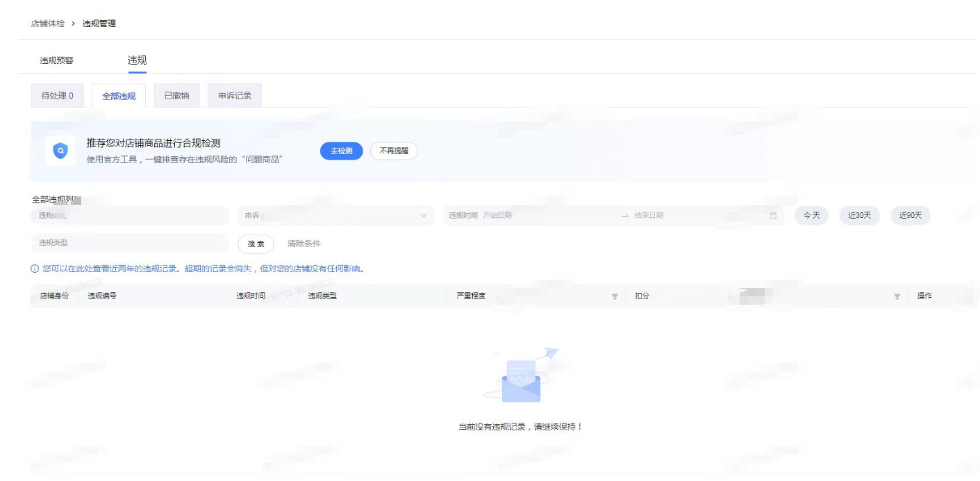The width and height of the screenshot is (980, 481).
Task: Click the breadcrumb arrow after 店铺体检
Action: [x=74, y=24]
